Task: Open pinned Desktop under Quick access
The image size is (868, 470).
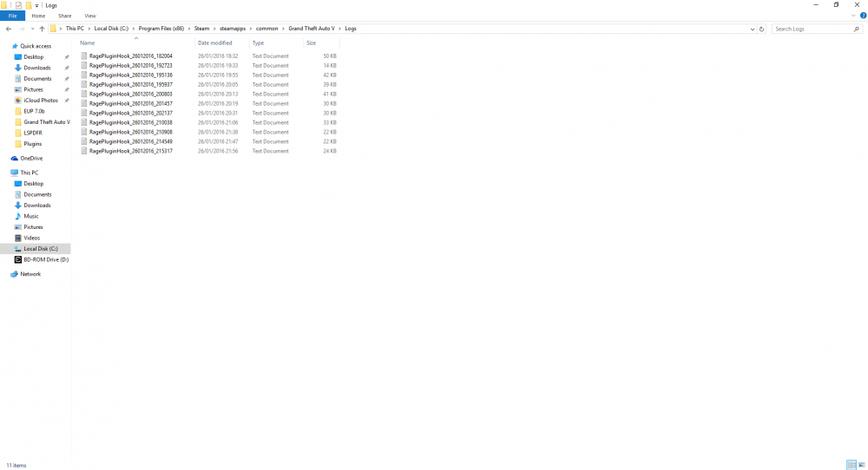Action: click(33, 57)
